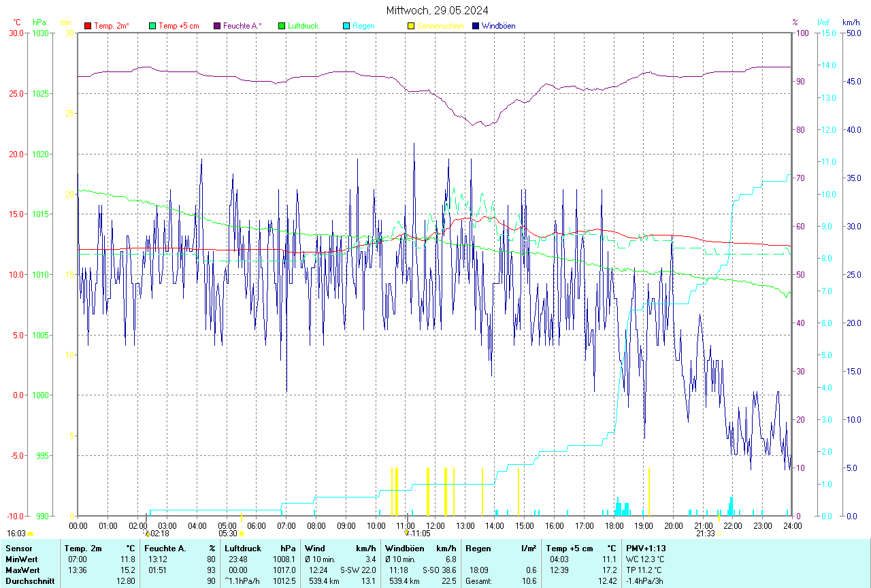Click the Luftdruck legend label
This screenshot has height=588, width=871.
click(303, 26)
